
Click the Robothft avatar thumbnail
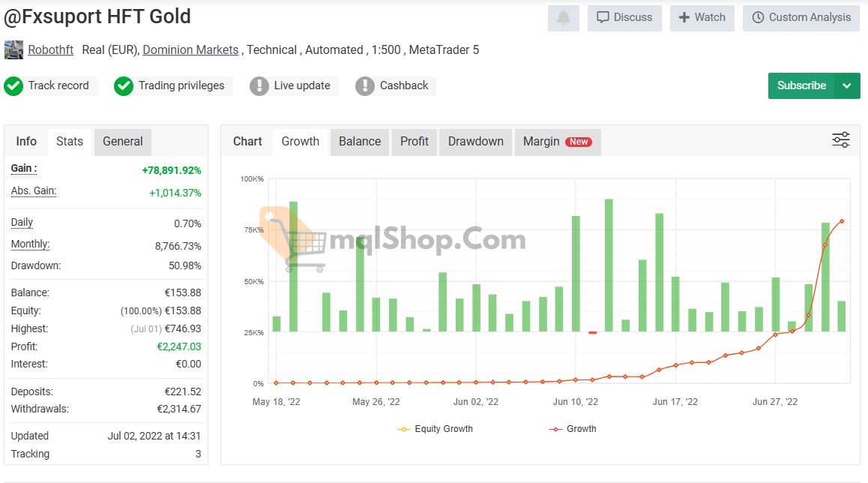(13, 50)
